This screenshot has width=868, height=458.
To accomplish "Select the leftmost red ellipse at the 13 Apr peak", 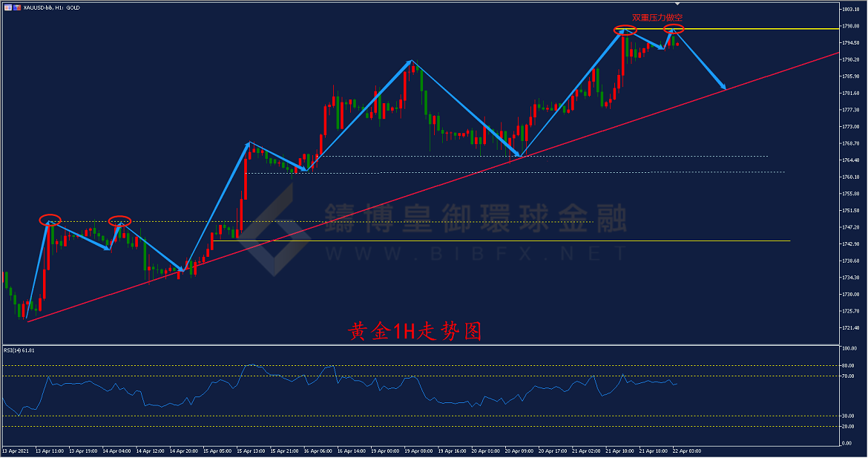I will click(x=50, y=220).
